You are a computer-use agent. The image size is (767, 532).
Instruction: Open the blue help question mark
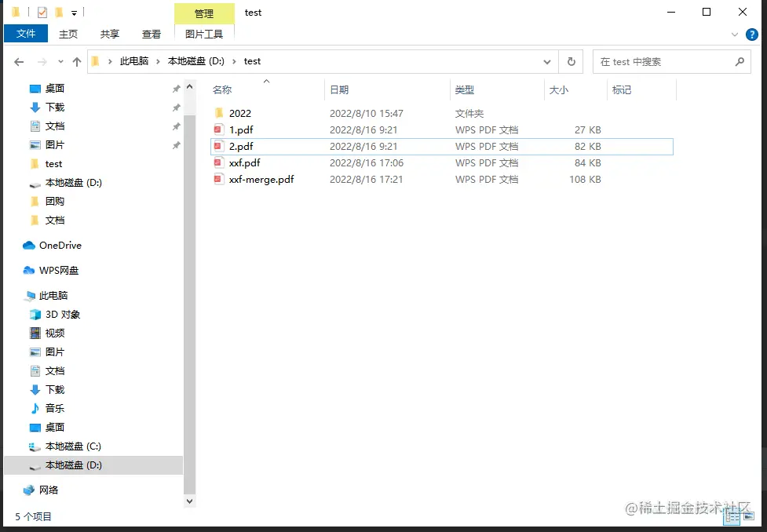[752, 35]
